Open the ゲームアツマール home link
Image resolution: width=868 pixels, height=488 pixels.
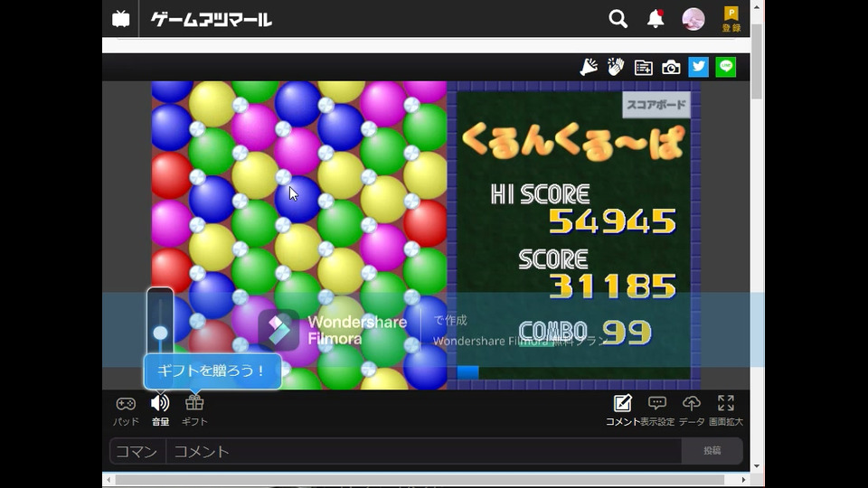point(212,20)
